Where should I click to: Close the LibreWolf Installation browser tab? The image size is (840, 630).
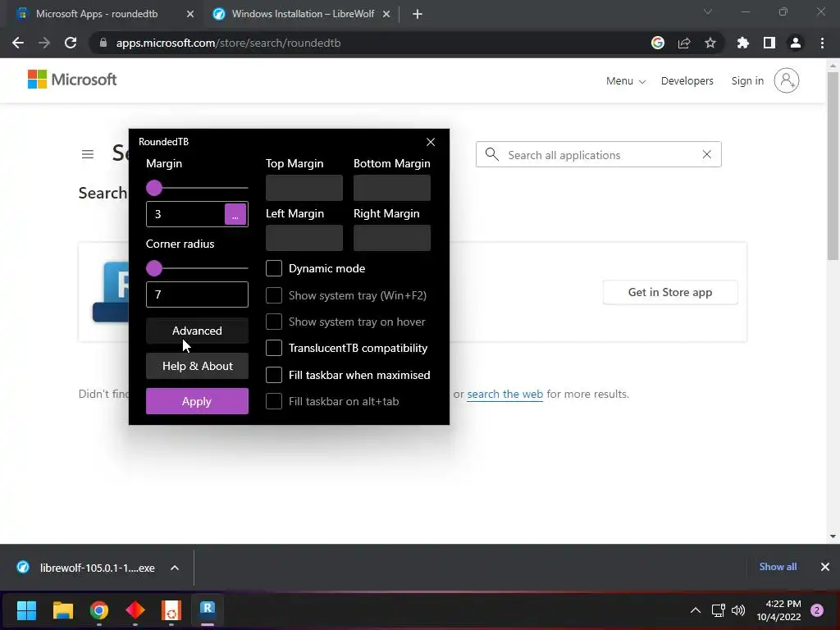pos(386,14)
